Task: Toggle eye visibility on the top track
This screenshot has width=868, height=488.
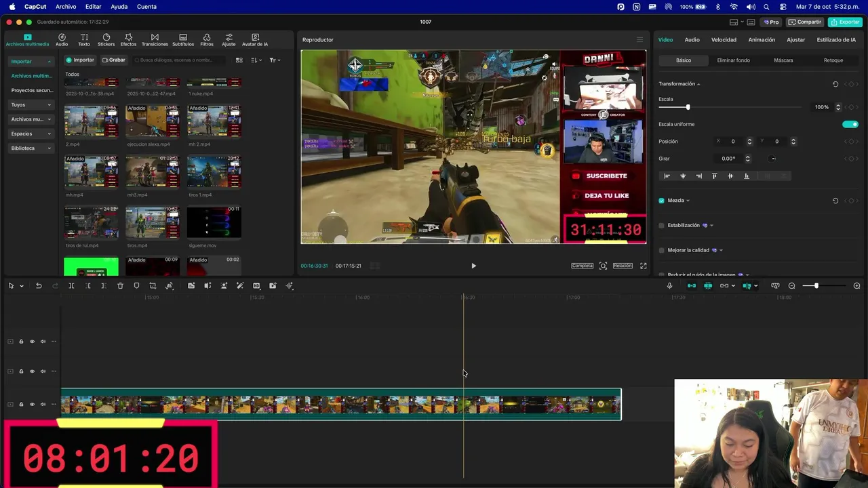Action: pyautogui.click(x=32, y=342)
